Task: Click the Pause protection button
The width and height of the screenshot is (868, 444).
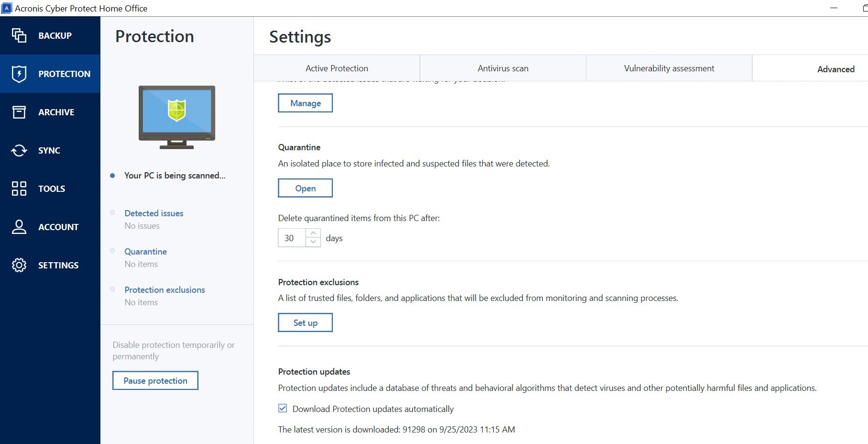Action: click(155, 380)
